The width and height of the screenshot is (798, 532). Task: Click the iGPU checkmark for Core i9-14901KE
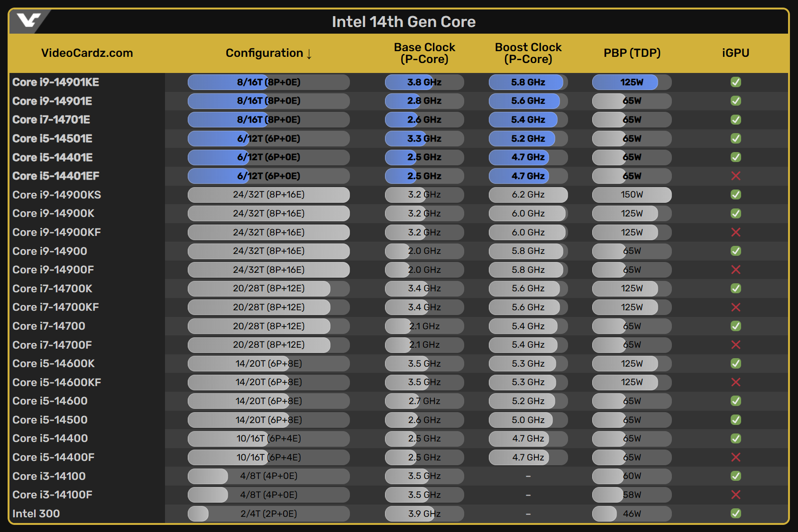pyautogui.click(x=736, y=82)
